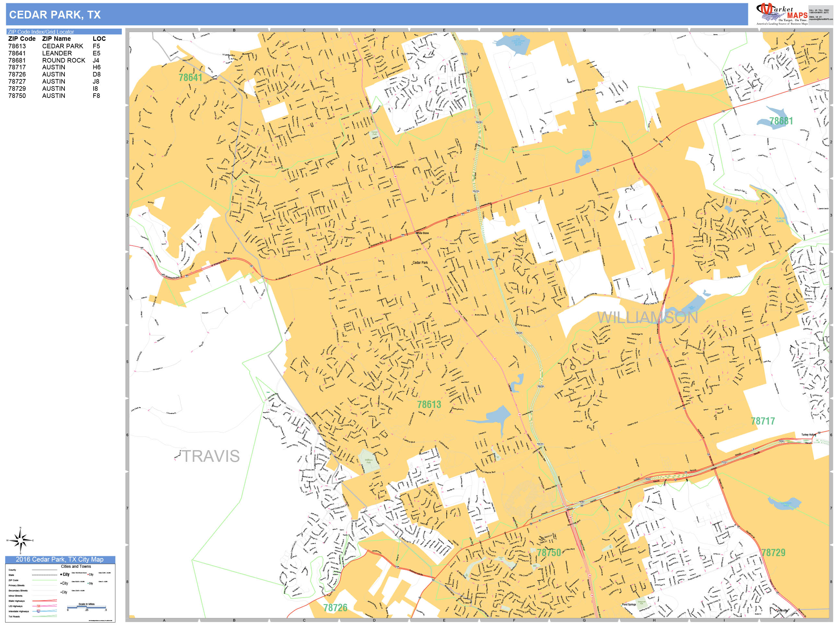The height and width of the screenshot is (630, 840).
Task: Open the Cities and Towns legend section
Action: pos(76,566)
